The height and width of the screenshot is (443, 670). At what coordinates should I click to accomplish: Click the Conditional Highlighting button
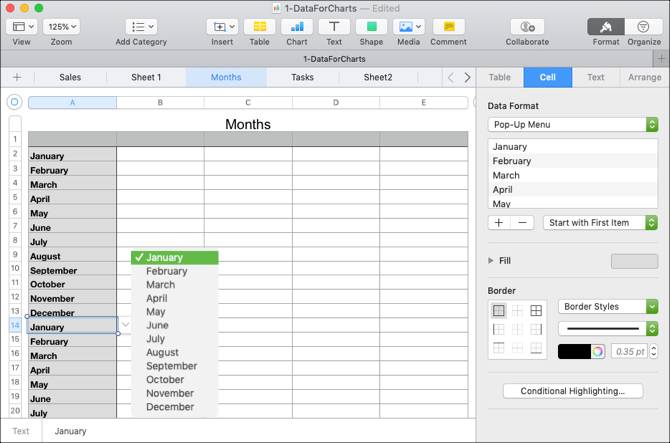coord(573,391)
